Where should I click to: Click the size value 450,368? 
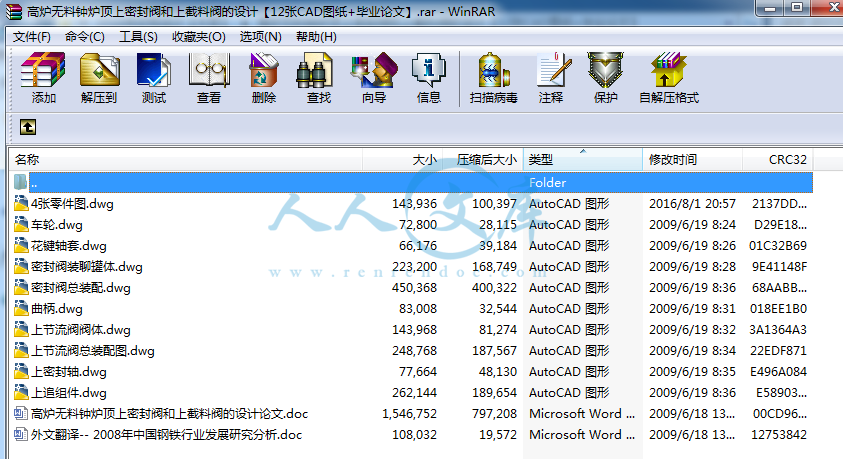pyautogui.click(x=415, y=288)
